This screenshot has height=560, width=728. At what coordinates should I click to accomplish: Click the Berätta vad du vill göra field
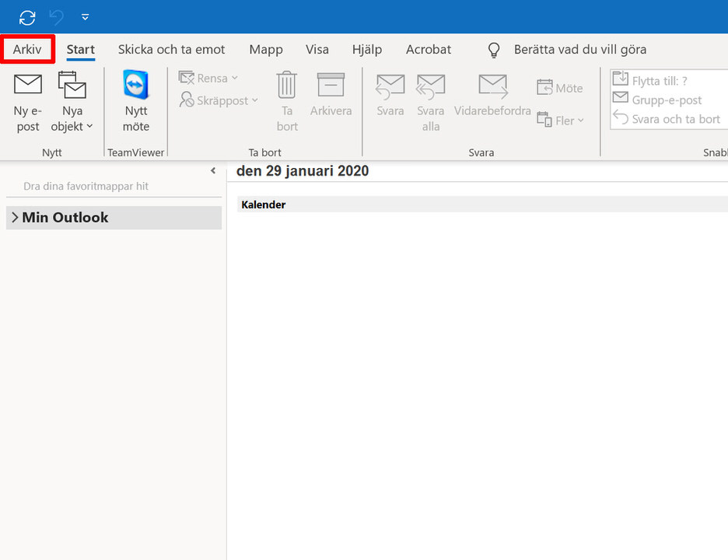(x=580, y=49)
